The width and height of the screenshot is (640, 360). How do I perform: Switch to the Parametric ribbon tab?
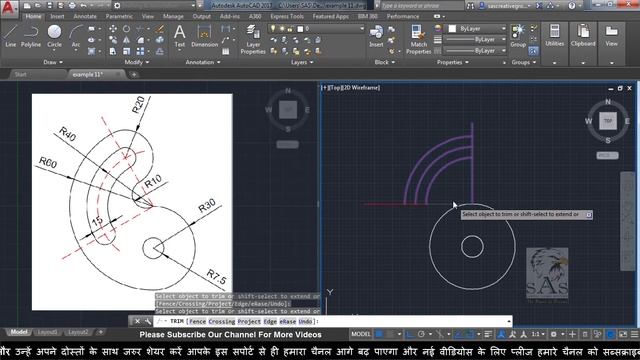point(119,16)
